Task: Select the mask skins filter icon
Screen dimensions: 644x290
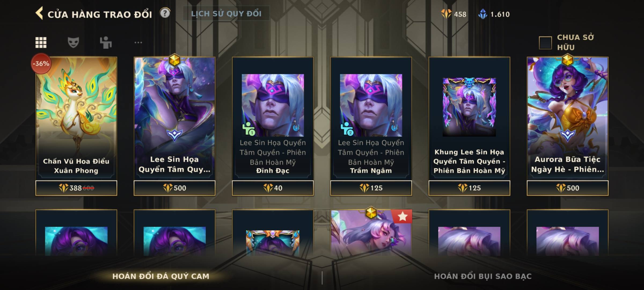Action: tap(73, 42)
